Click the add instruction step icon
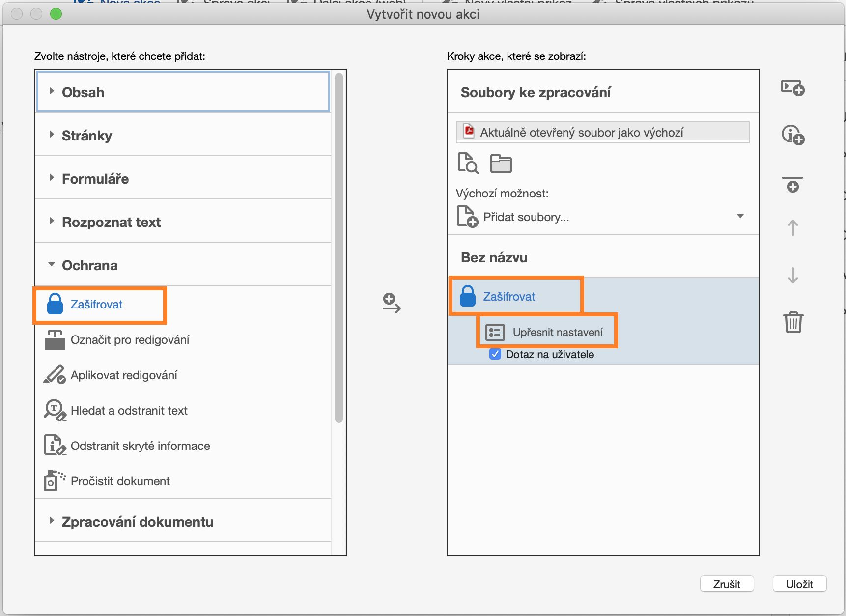846x616 pixels. tap(792, 135)
